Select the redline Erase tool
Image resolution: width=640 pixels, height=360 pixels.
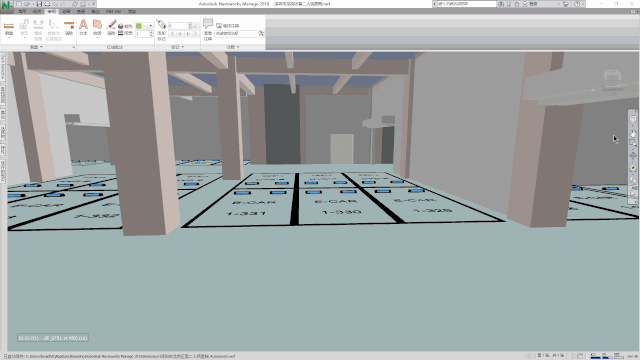111,27
